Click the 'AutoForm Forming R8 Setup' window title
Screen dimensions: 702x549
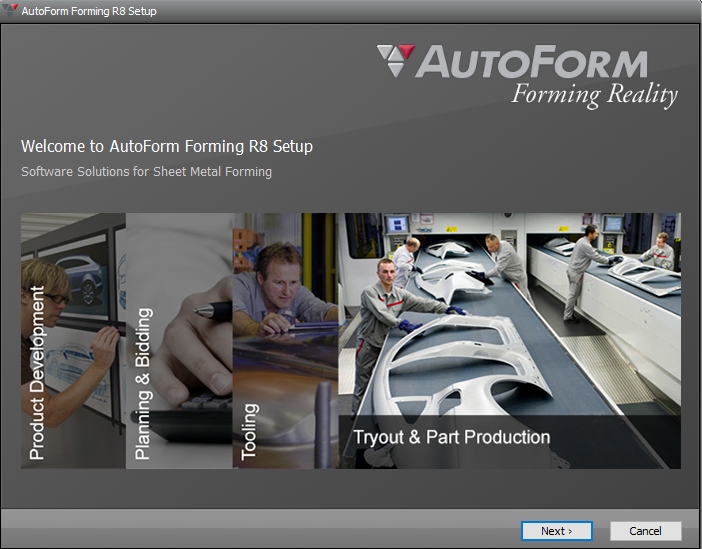89,11
